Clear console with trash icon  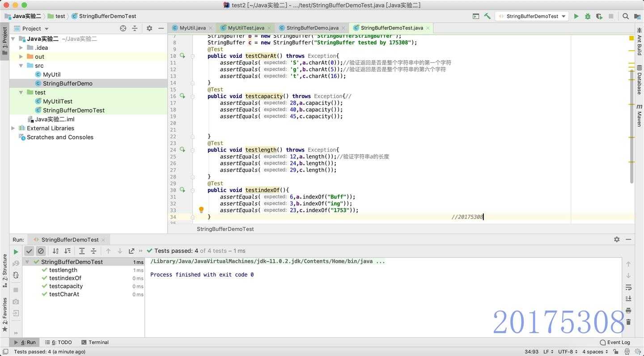(x=628, y=322)
